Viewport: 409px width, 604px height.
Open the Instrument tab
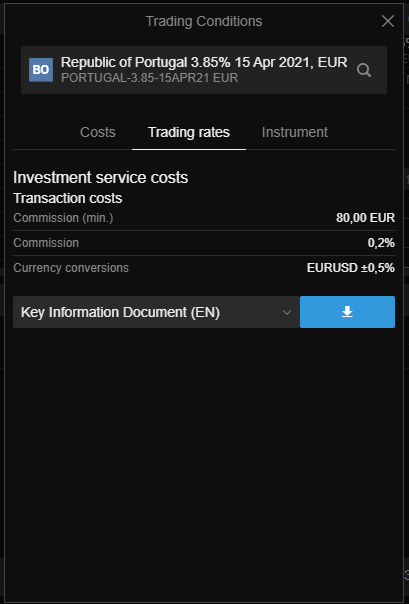(295, 132)
